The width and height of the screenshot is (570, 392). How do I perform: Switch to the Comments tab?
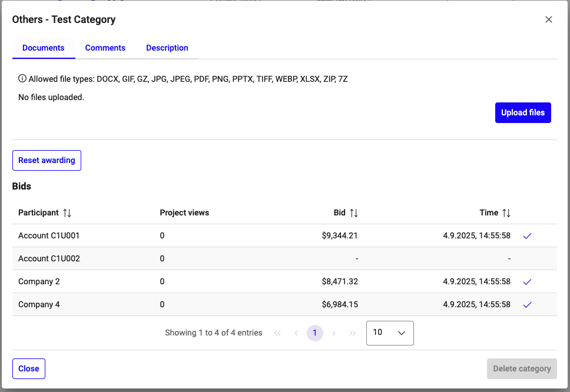pyautogui.click(x=105, y=48)
